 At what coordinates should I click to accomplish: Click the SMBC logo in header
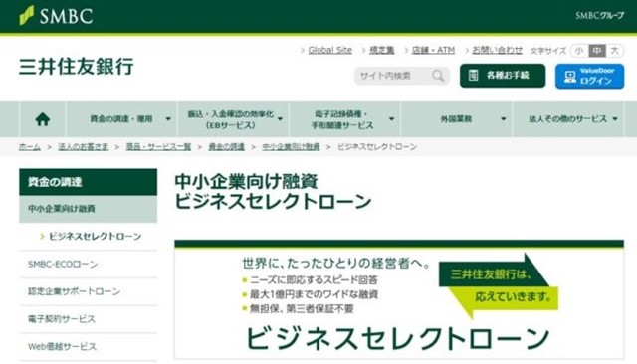[x=56, y=16]
